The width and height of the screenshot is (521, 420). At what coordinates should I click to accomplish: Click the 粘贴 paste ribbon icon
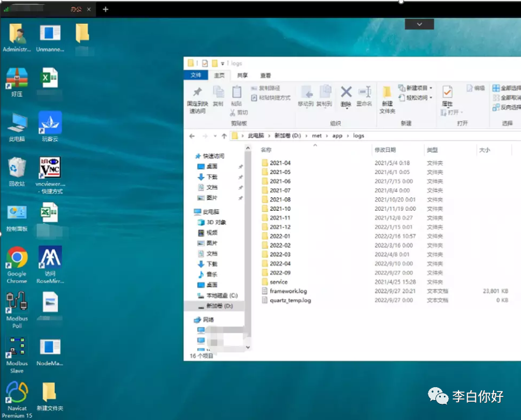click(237, 96)
